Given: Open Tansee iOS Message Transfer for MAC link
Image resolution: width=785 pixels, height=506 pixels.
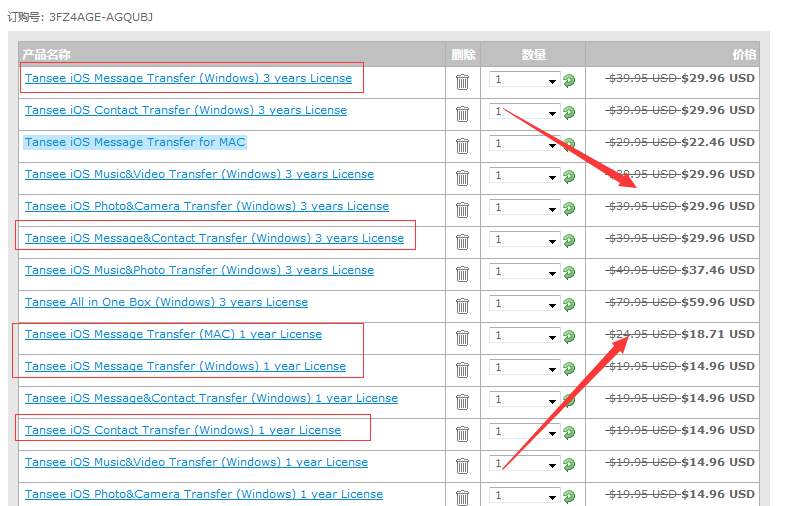Looking at the screenshot, I should [135, 142].
